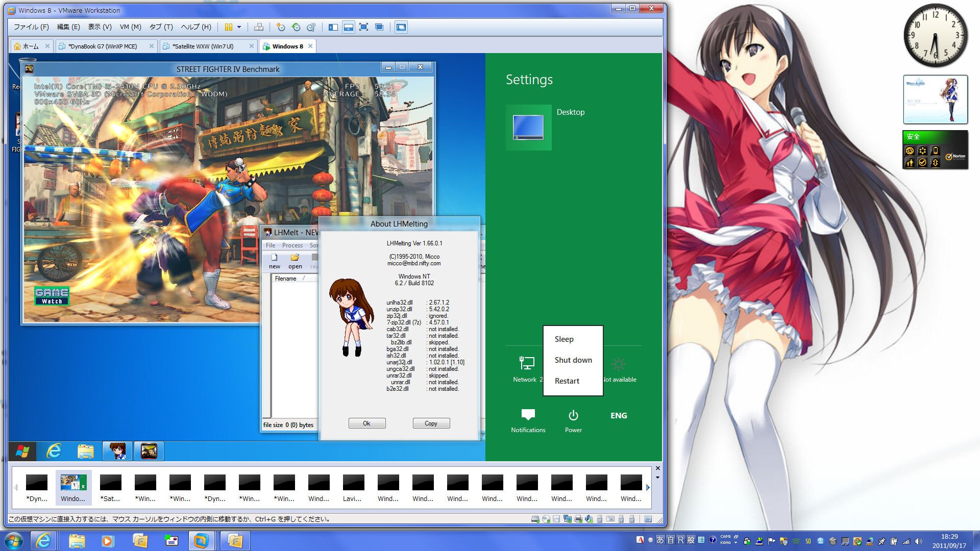Open the dropdown arrow beside the pause icon
This screenshot has width=980, height=551.
coord(239,27)
